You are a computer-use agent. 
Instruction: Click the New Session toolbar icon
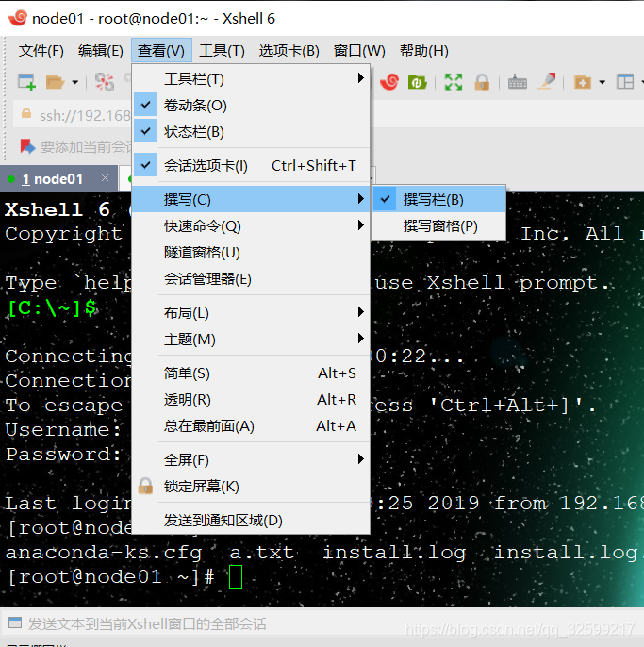tap(26, 82)
